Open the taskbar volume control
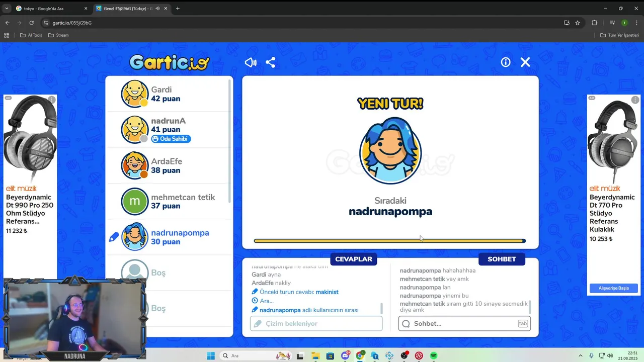644x362 pixels. click(610, 355)
